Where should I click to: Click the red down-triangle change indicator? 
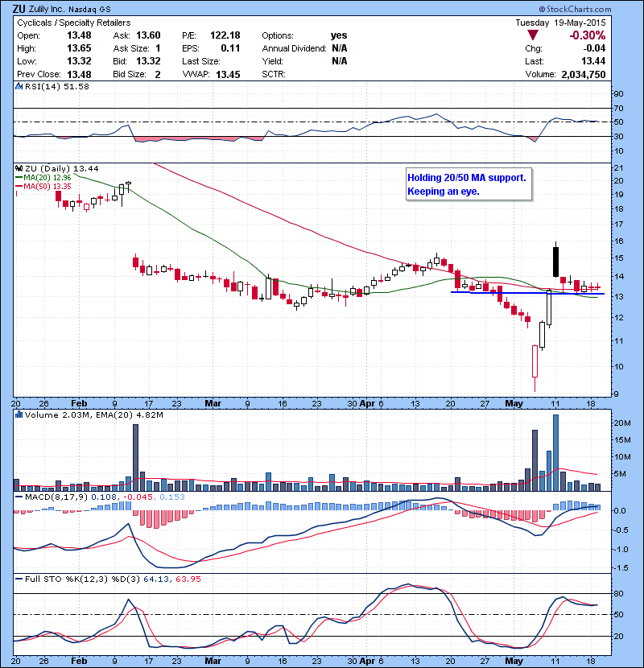click(532, 35)
